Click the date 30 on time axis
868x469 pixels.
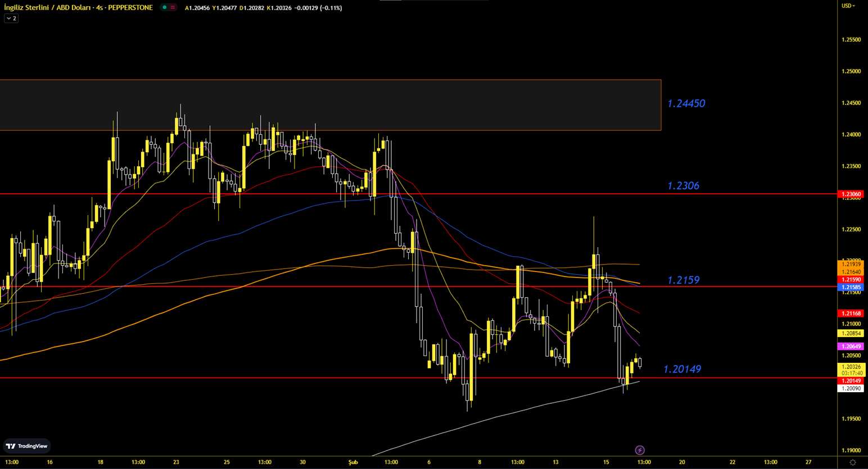[x=302, y=462]
